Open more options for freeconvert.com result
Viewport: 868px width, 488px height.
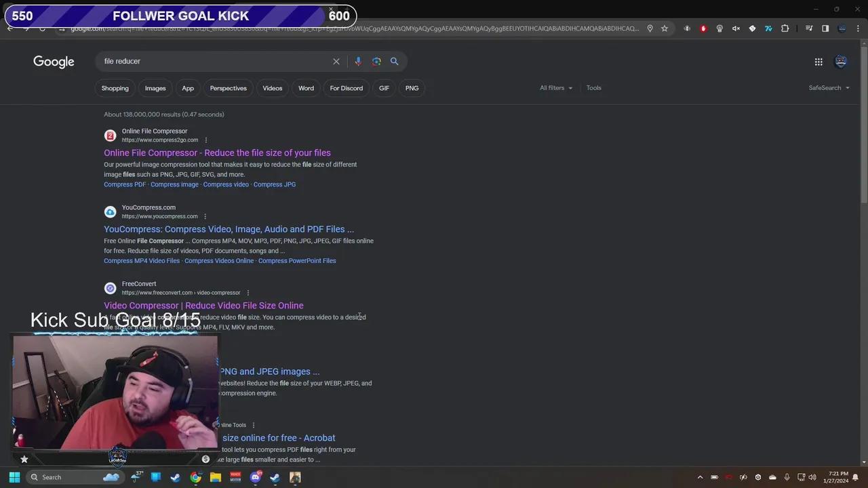click(x=248, y=293)
